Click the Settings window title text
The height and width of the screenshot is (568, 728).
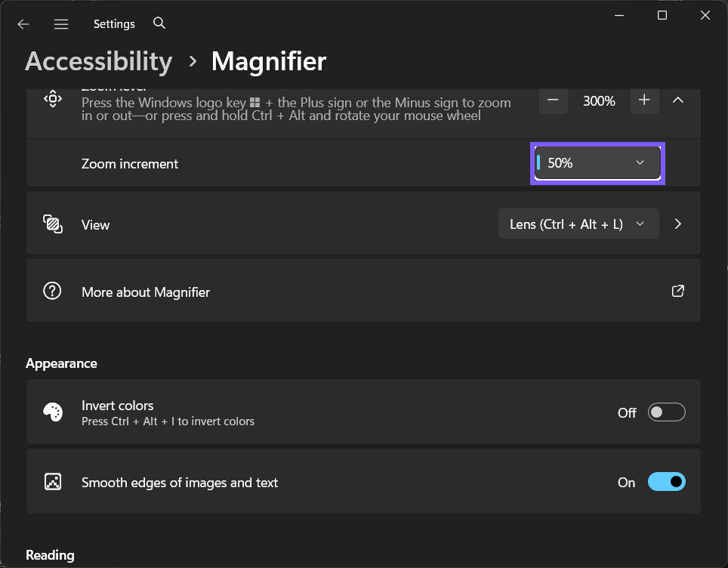114,23
